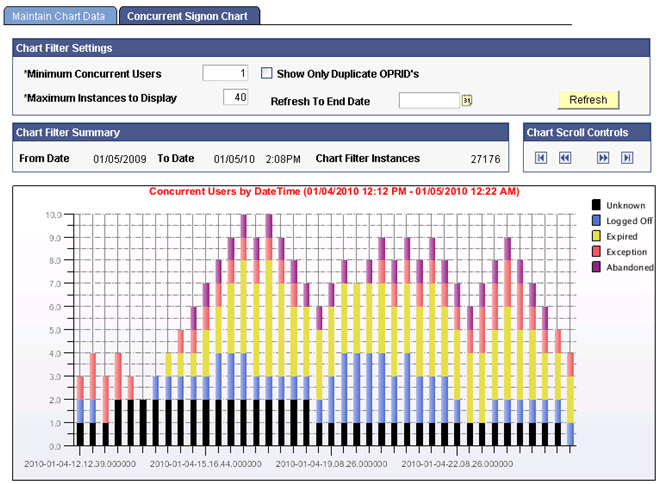Jump to last chart page
Screen dimensions: 661x484
coord(627,158)
